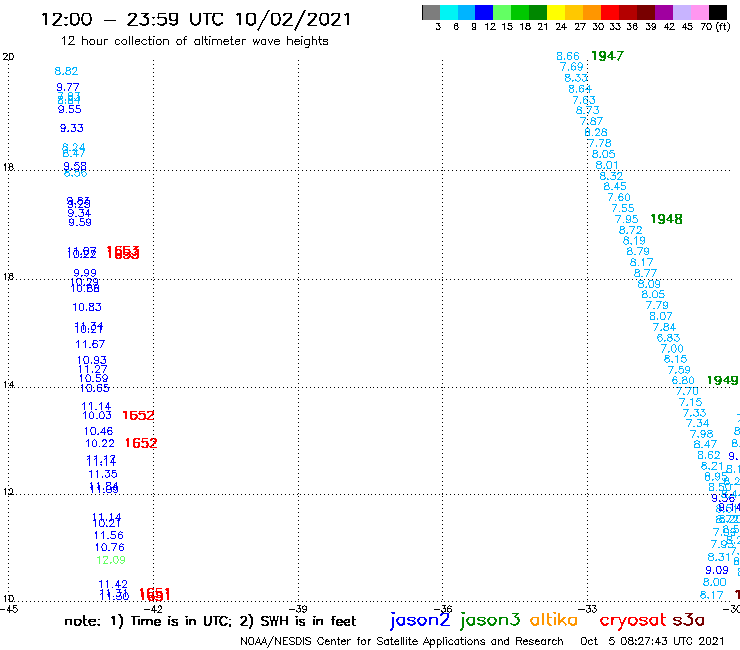740x650 pixels.
Task: Click the blue 9.09 wave height value
Action: (x=717, y=570)
